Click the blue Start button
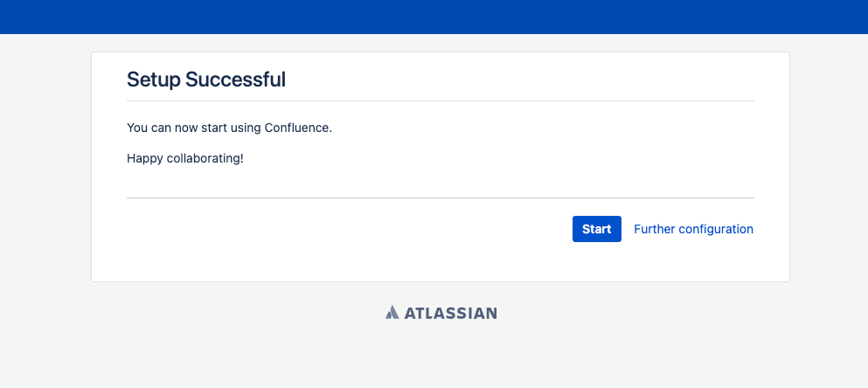The height and width of the screenshot is (388, 868). pos(597,229)
